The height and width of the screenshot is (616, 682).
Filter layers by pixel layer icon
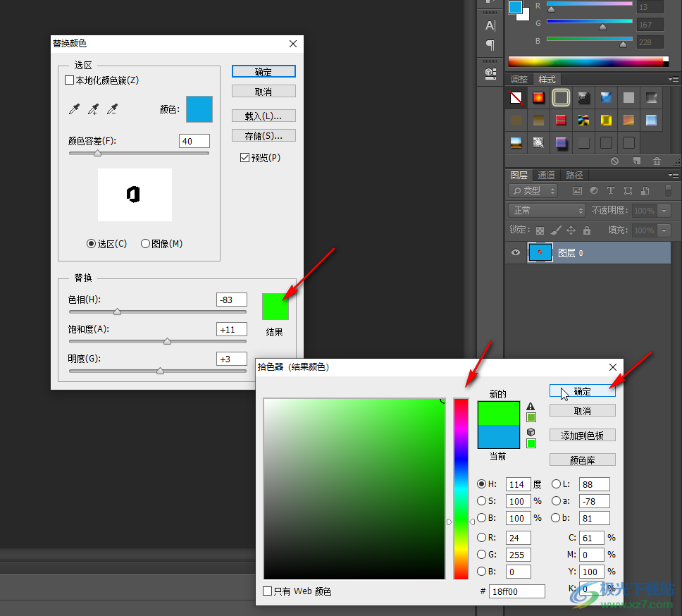pos(577,190)
